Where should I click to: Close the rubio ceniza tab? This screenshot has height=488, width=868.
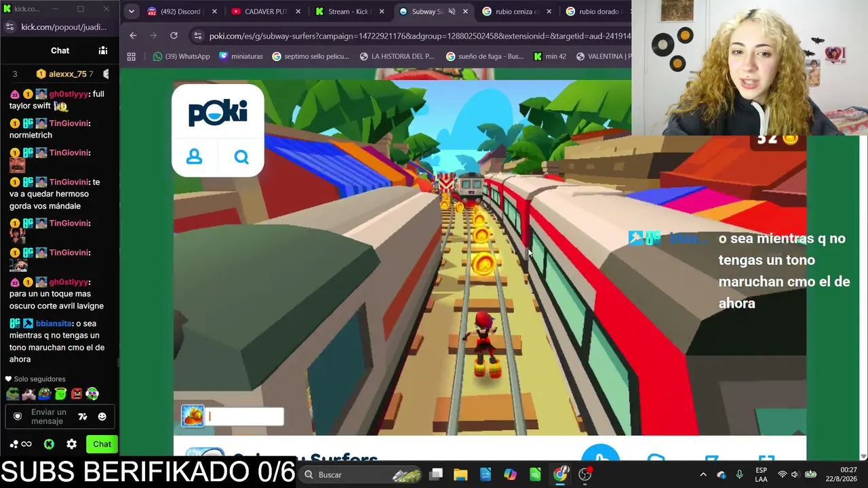tap(549, 12)
